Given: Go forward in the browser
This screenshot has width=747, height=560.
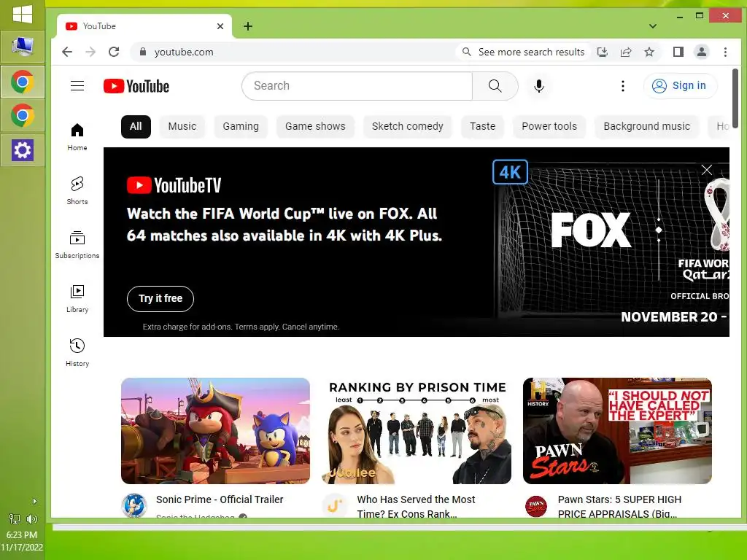Looking at the screenshot, I should [x=90, y=52].
